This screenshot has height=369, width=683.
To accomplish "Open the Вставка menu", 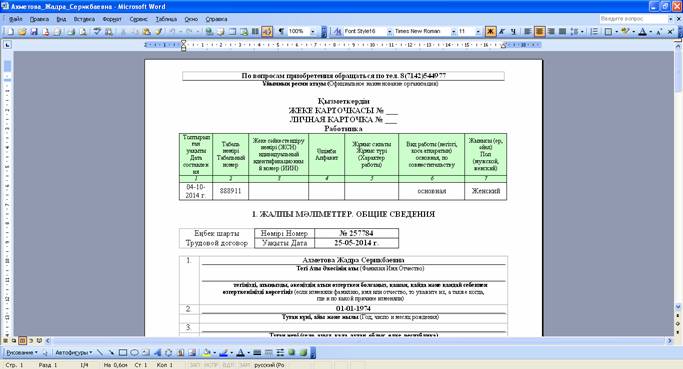I will (84, 19).
